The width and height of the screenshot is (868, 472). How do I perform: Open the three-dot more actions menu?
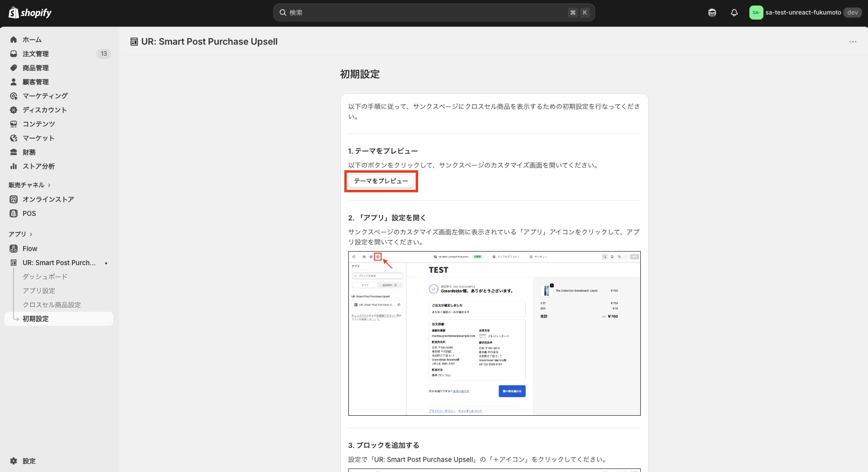853,42
